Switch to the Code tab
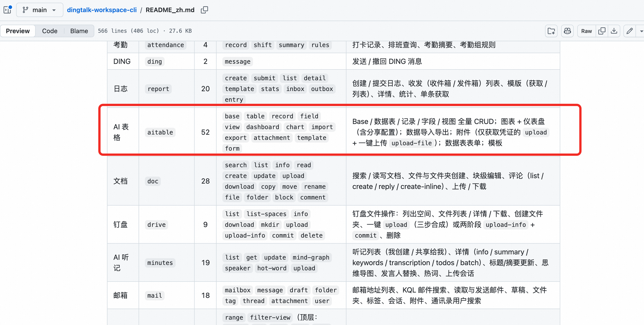The width and height of the screenshot is (644, 325). (x=50, y=31)
